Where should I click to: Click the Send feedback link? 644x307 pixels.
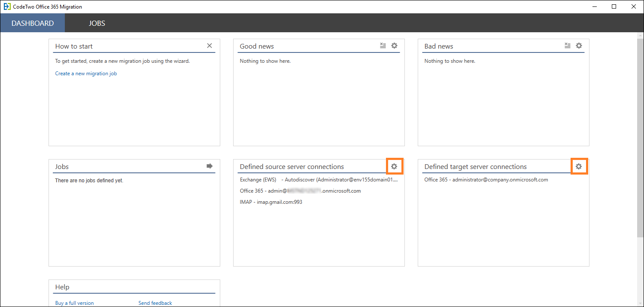(x=155, y=303)
